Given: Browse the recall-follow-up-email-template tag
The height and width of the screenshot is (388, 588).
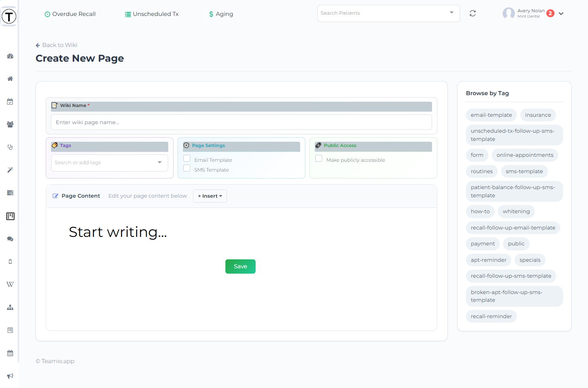Looking at the screenshot, I should (x=513, y=228).
